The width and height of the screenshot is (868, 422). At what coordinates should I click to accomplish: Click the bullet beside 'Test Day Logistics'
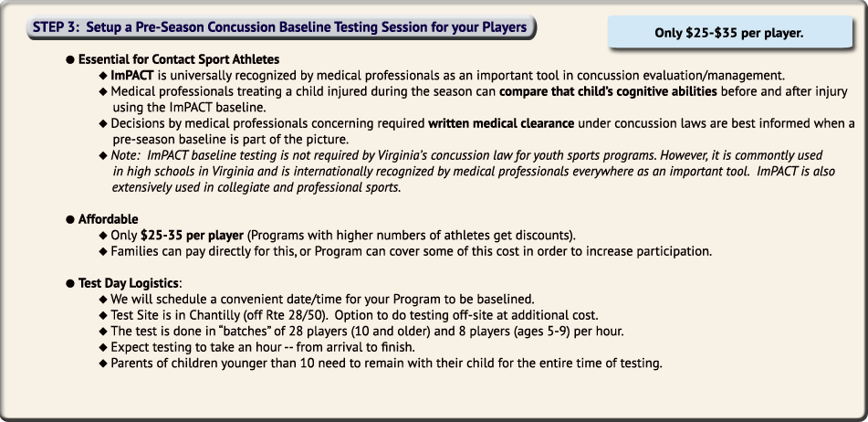click(x=70, y=283)
